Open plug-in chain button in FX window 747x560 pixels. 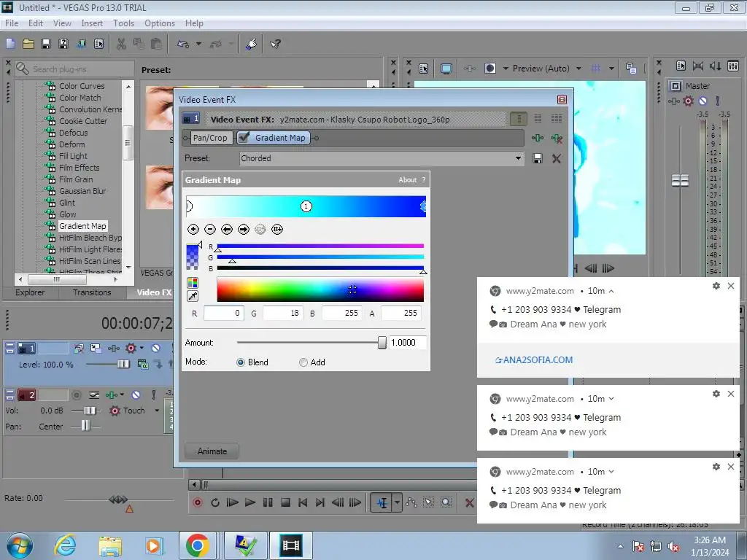point(538,138)
